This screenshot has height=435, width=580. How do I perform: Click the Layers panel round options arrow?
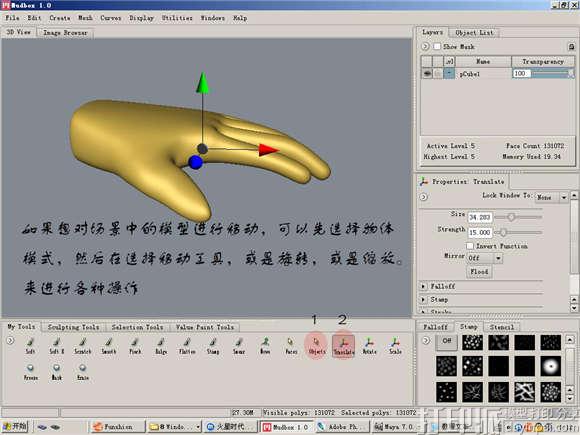point(425,47)
